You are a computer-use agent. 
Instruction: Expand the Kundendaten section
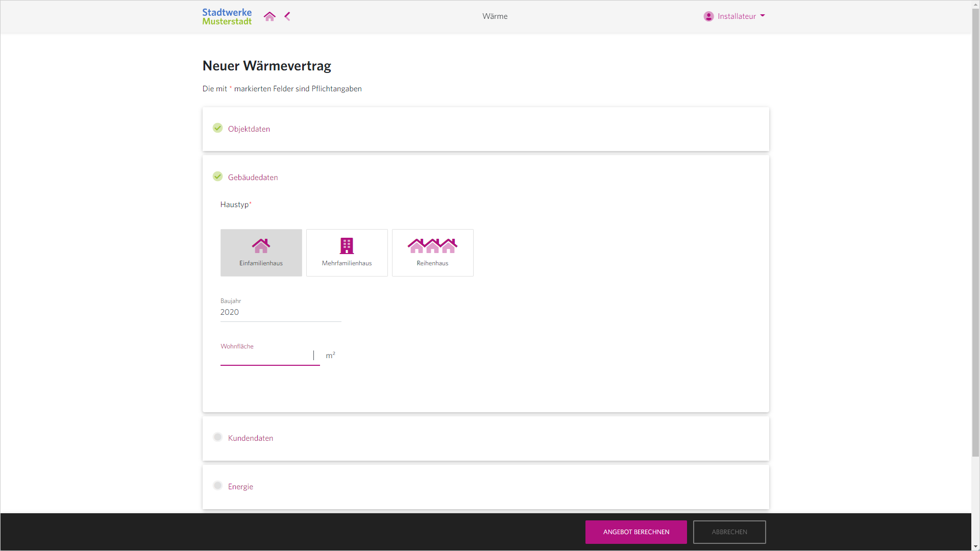pyautogui.click(x=251, y=438)
